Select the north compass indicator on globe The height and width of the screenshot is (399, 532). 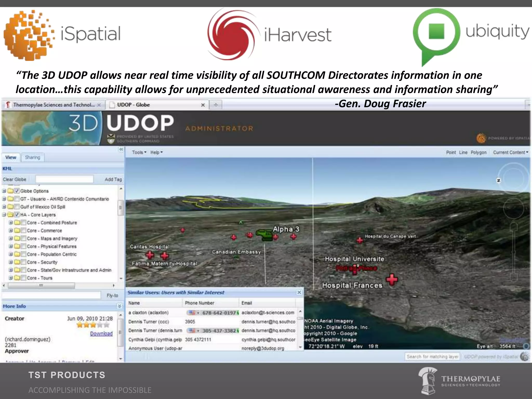pos(498,181)
